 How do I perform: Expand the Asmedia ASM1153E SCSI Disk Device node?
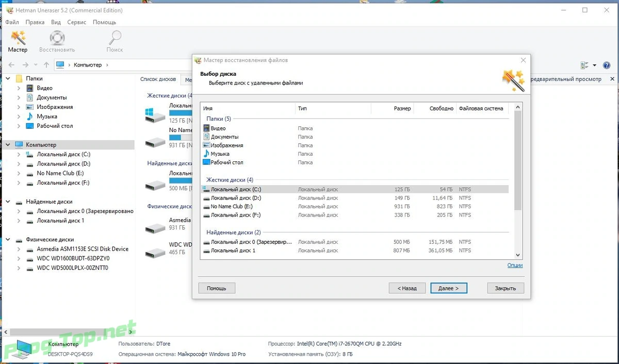[x=19, y=249]
